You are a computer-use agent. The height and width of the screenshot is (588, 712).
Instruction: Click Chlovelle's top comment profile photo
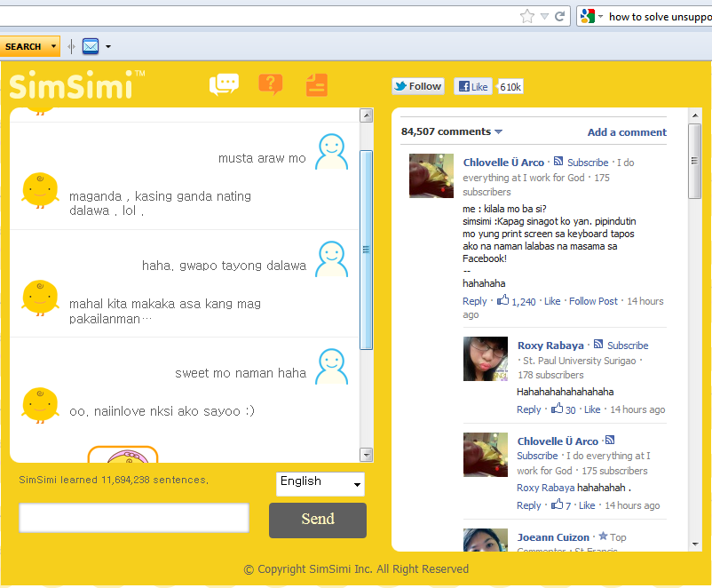431,176
